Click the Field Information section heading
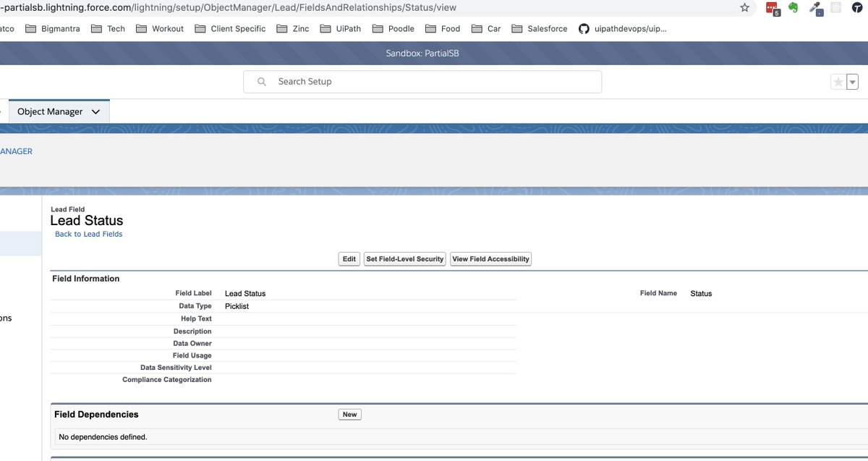 86,279
